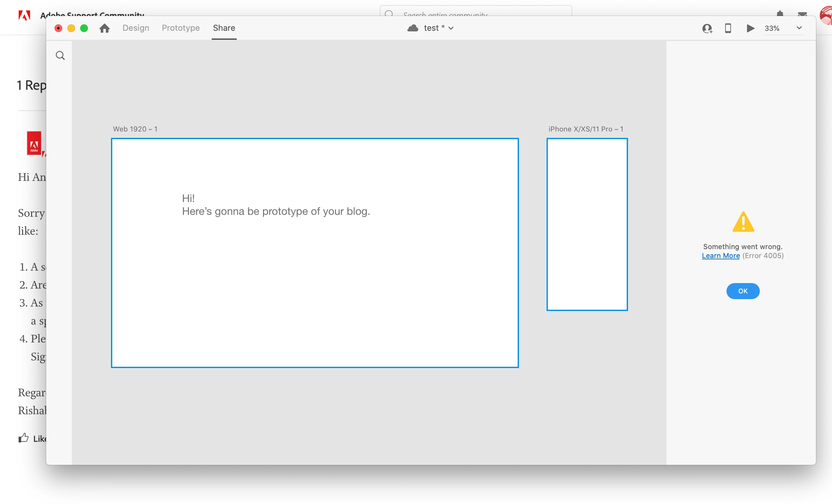The width and height of the screenshot is (832, 504).
Task: Select the Web 1920 – 1 artboard title
Action: tap(135, 129)
